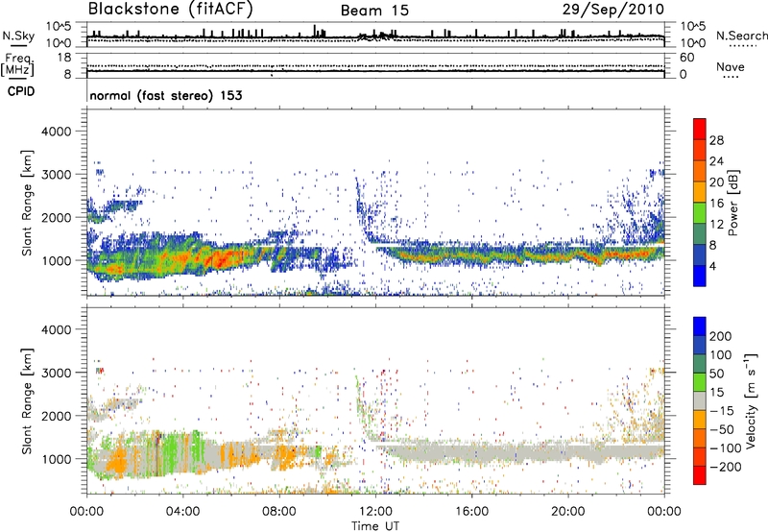This screenshot has width=768, height=532.
Task: Click the 'Velocity [m s-1]' color bar label
Action: pos(751,400)
